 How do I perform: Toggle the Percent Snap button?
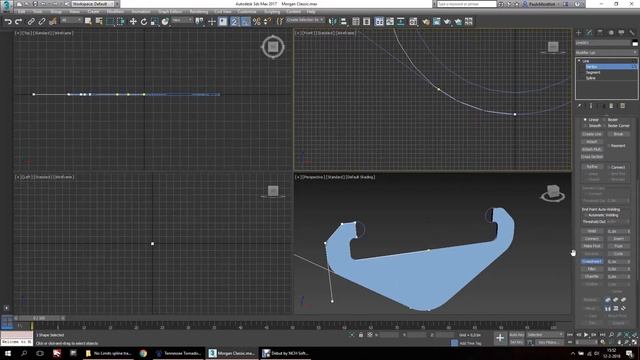256,21
